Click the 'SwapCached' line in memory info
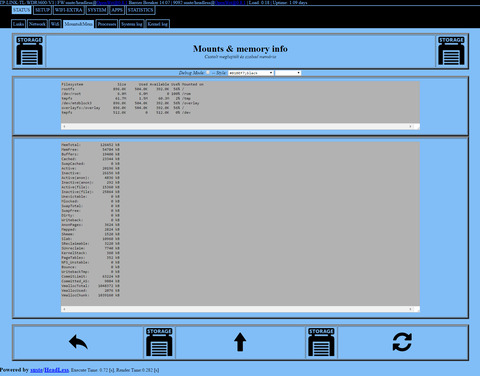The image size is (480, 376). (90, 164)
